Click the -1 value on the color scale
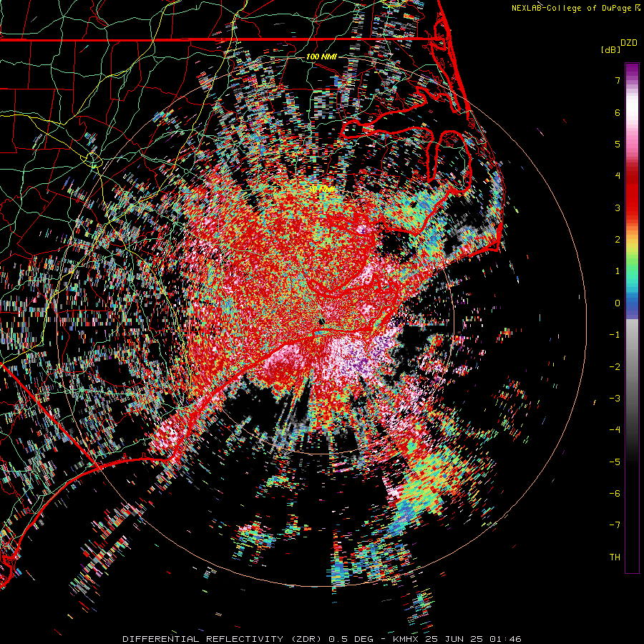Viewport: 644px width, 644px height. pos(615,335)
